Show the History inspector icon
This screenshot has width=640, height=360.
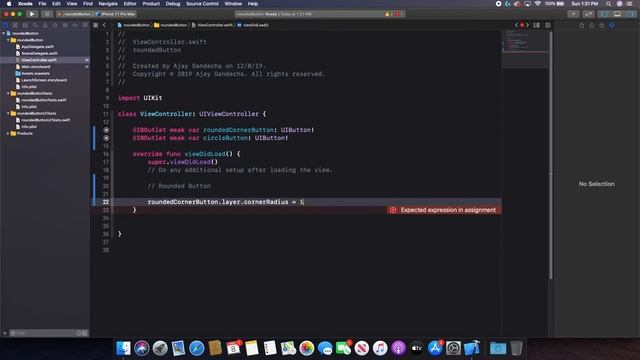(x=592, y=25)
